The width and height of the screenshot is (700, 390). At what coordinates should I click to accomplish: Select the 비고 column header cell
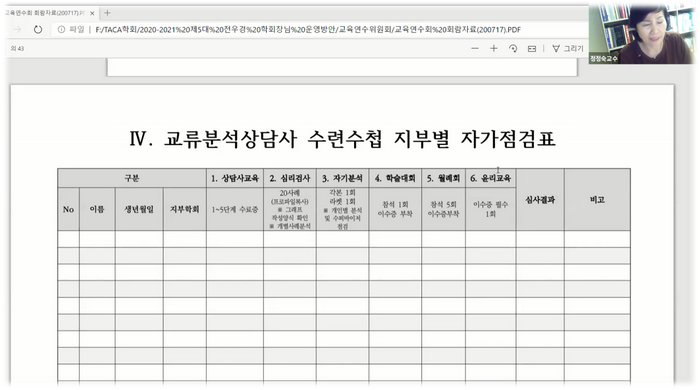[x=597, y=199]
